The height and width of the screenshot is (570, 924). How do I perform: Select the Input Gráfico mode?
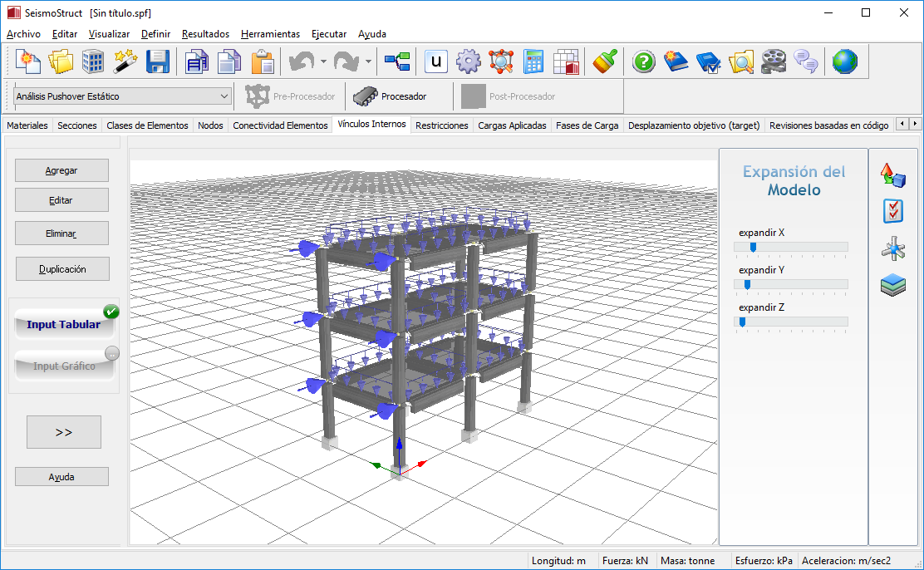[64, 366]
